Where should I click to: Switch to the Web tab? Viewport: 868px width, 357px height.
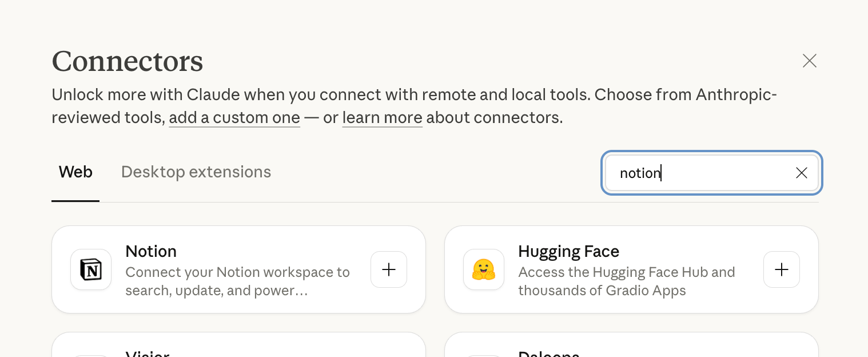[x=75, y=172]
